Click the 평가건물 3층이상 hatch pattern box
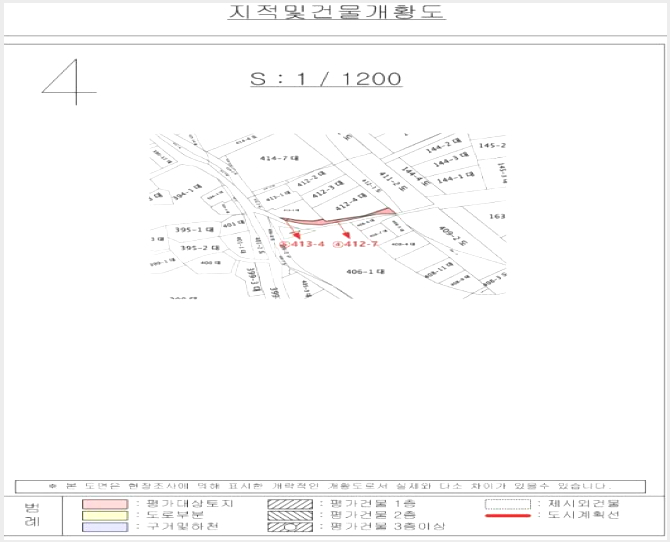The image size is (670, 542). click(290, 527)
